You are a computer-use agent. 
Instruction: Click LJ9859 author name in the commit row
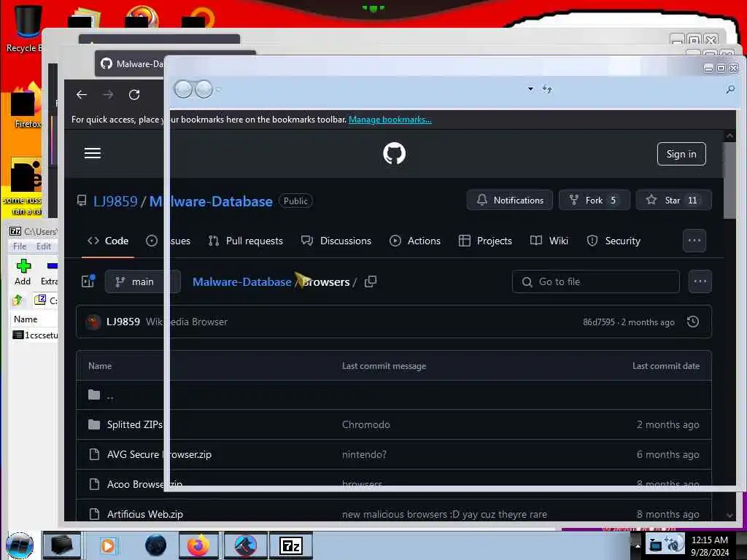[123, 322]
